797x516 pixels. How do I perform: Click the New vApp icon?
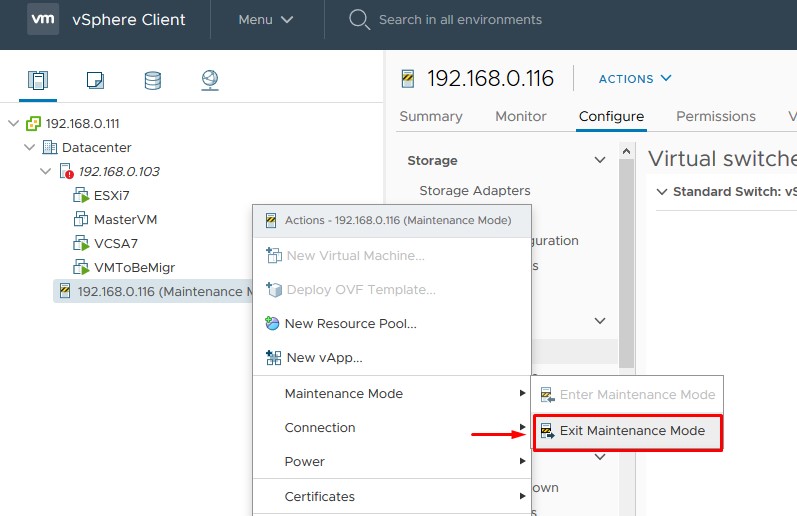point(273,357)
